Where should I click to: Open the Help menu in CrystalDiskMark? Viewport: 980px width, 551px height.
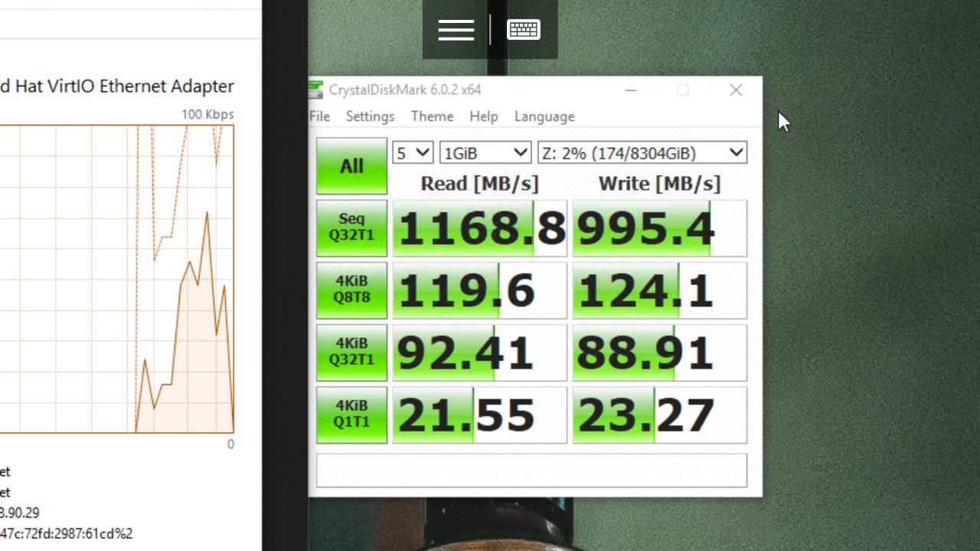484,116
